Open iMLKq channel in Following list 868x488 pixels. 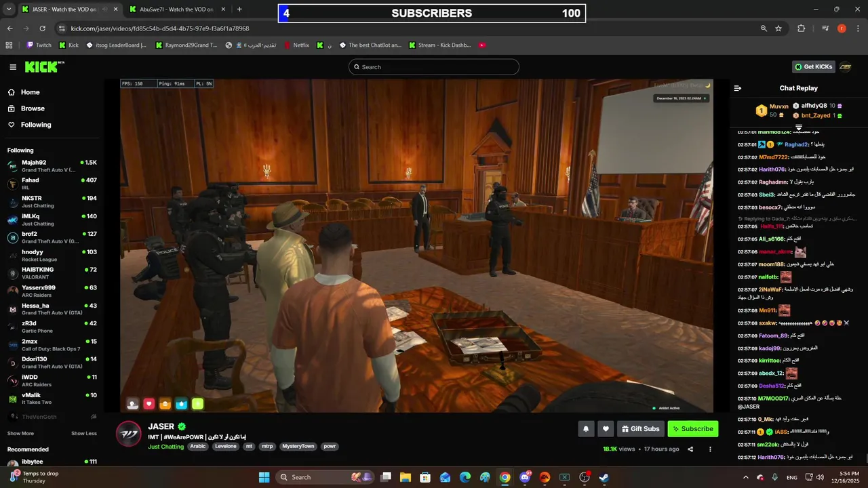tap(52, 220)
